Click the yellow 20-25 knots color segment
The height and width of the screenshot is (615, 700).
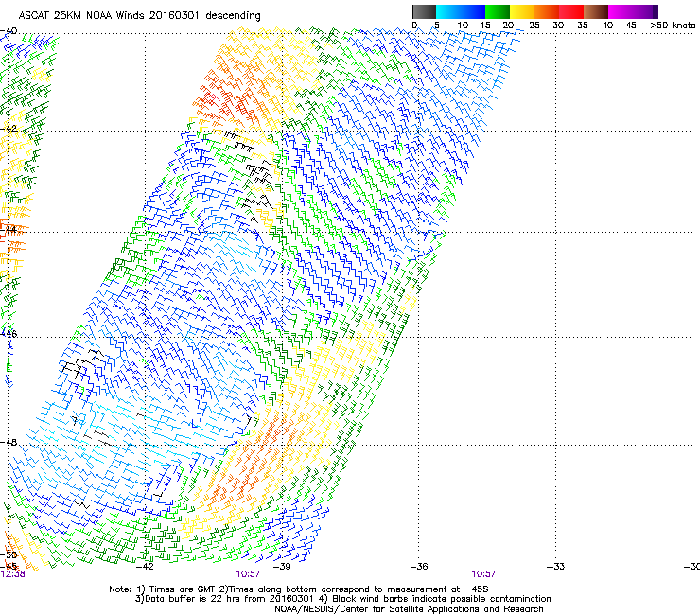[x=522, y=11]
